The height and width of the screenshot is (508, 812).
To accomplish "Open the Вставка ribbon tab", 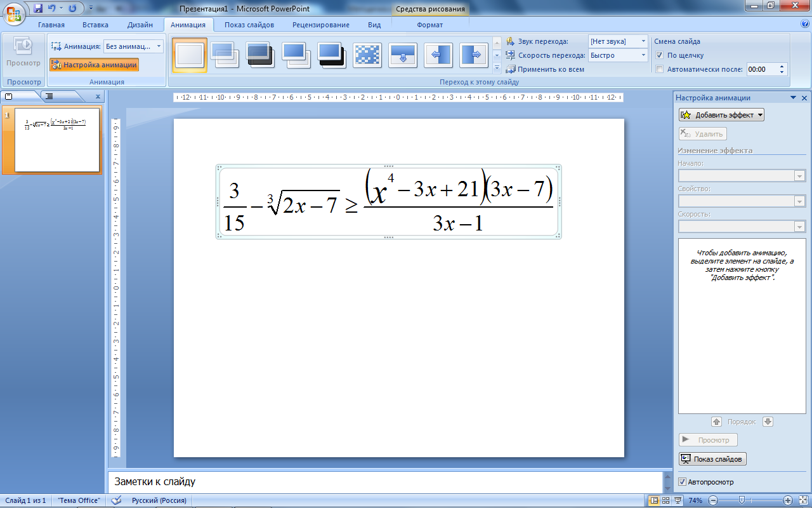I will pos(95,25).
